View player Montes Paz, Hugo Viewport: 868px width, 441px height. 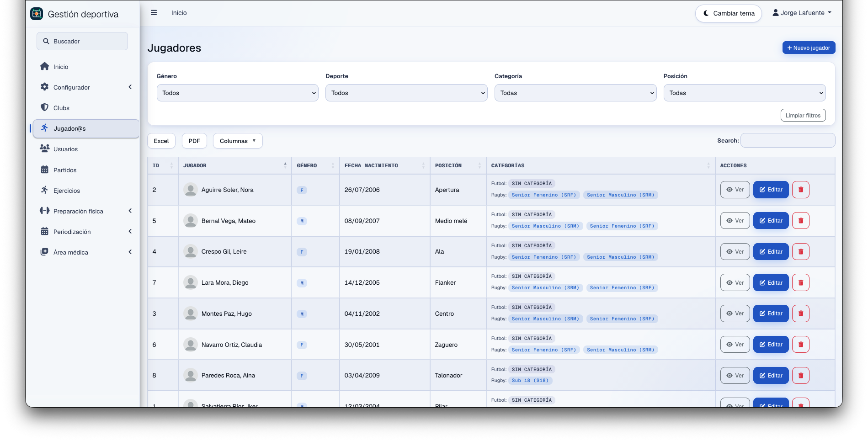click(x=735, y=313)
